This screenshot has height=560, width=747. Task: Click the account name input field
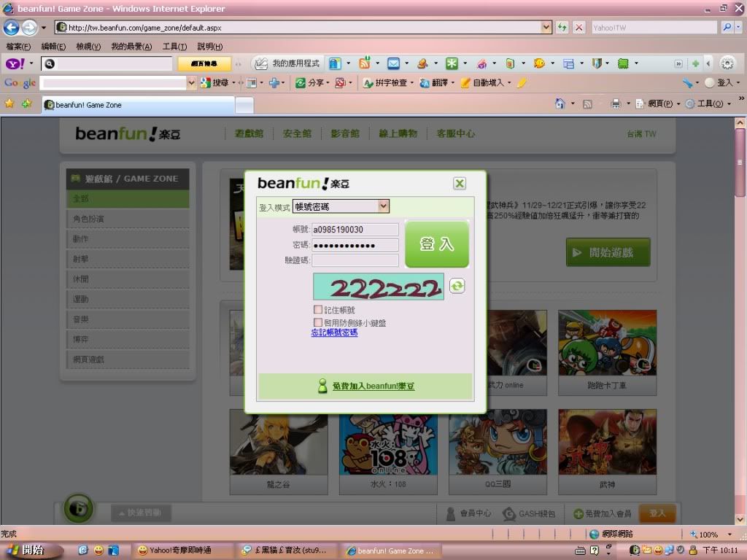click(x=355, y=230)
